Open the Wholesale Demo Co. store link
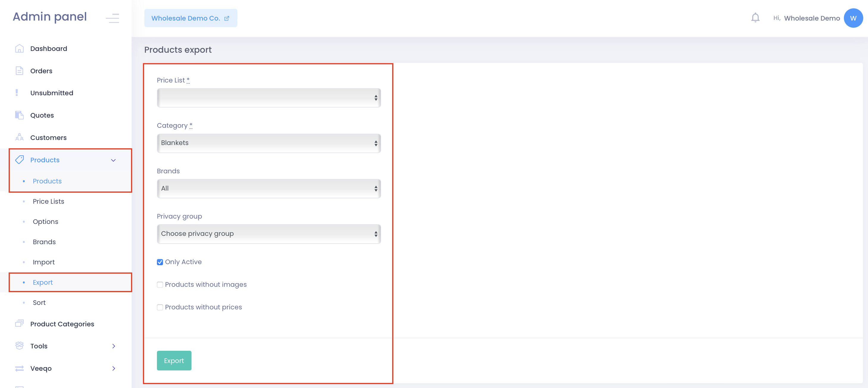The width and height of the screenshot is (868, 388). [x=190, y=18]
